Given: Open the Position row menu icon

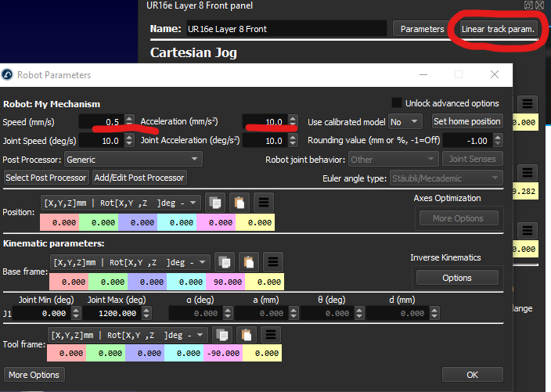Looking at the screenshot, I should point(263,203).
